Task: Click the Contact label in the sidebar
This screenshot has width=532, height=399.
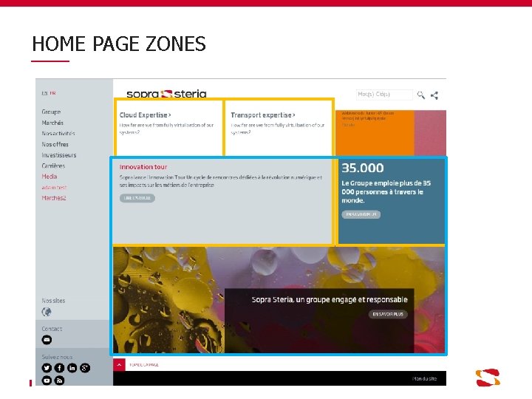Action: pyautogui.click(x=52, y=329)
